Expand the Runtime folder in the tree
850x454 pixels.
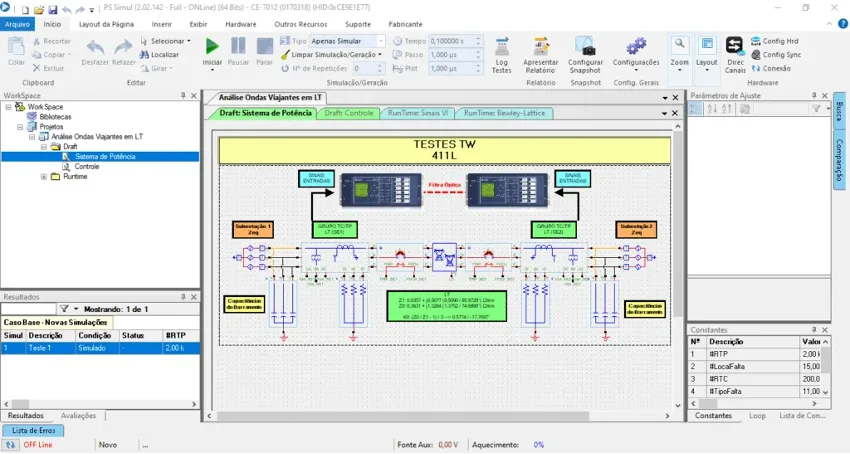pos(44,177)
